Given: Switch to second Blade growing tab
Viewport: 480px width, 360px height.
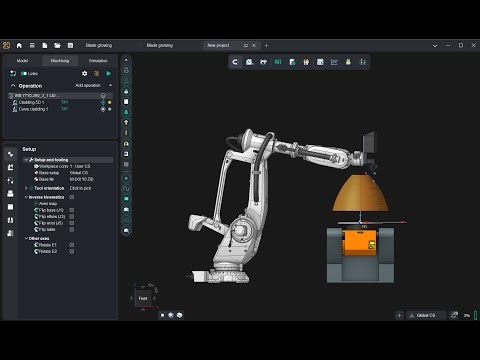Looking at the screenshot, I should click(160, 45).
